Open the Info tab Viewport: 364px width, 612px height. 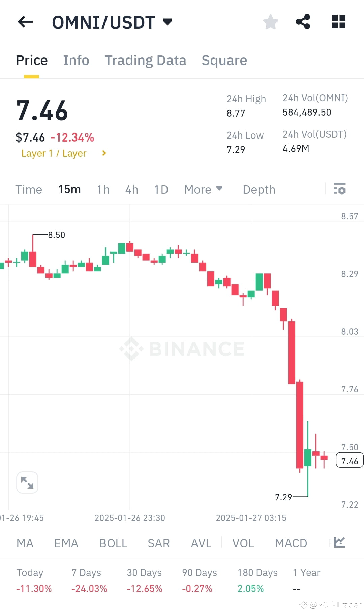pos(76,60)
